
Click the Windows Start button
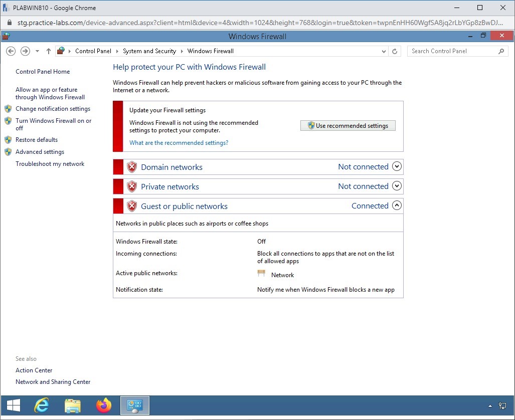click(x=14, y=405)
